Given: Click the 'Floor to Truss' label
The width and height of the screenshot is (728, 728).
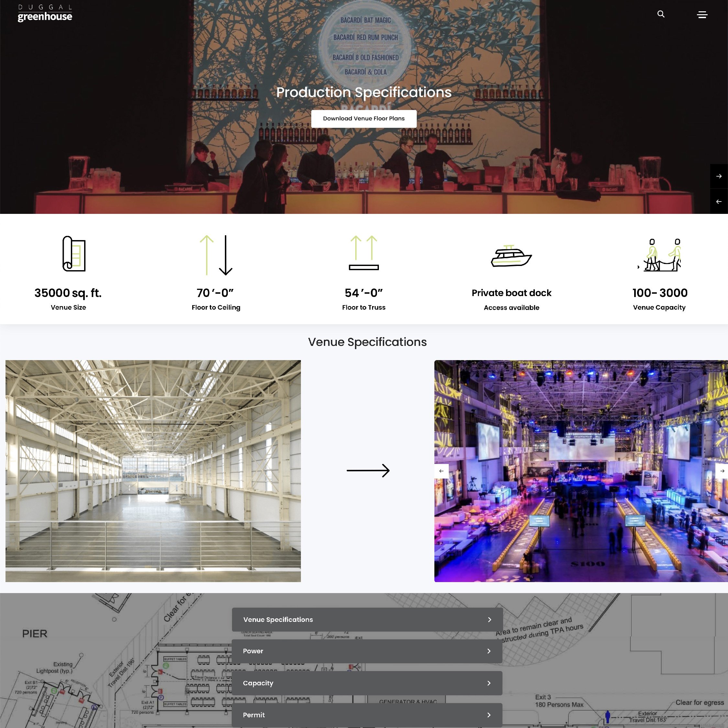Looking at the screenshot, I should 364,307.
